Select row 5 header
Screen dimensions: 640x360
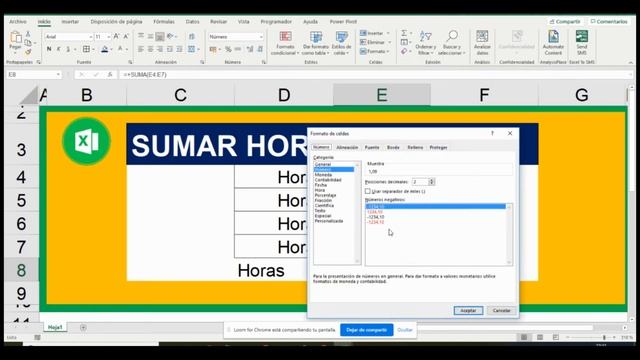tap(21, 201)
